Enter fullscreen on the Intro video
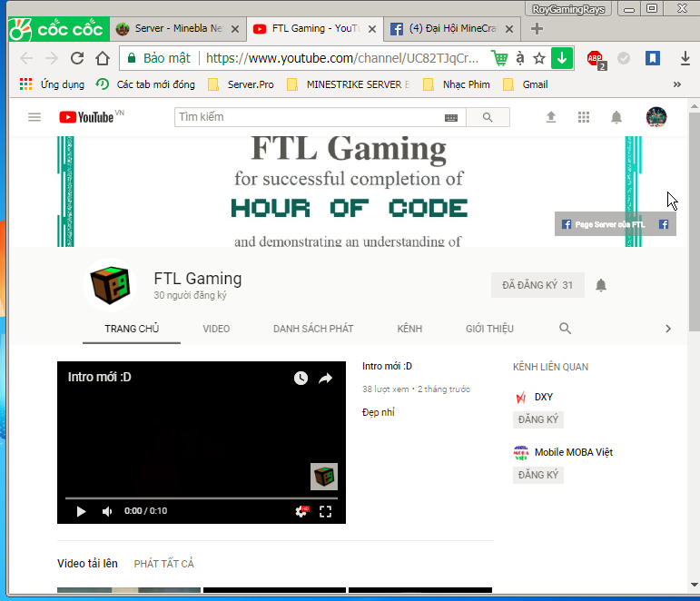700x601 pixels. (x=325, y=511)
